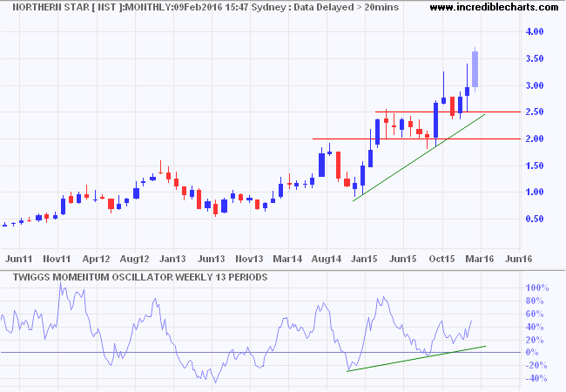Click the red resistance line at 2.50

(448, 112)
